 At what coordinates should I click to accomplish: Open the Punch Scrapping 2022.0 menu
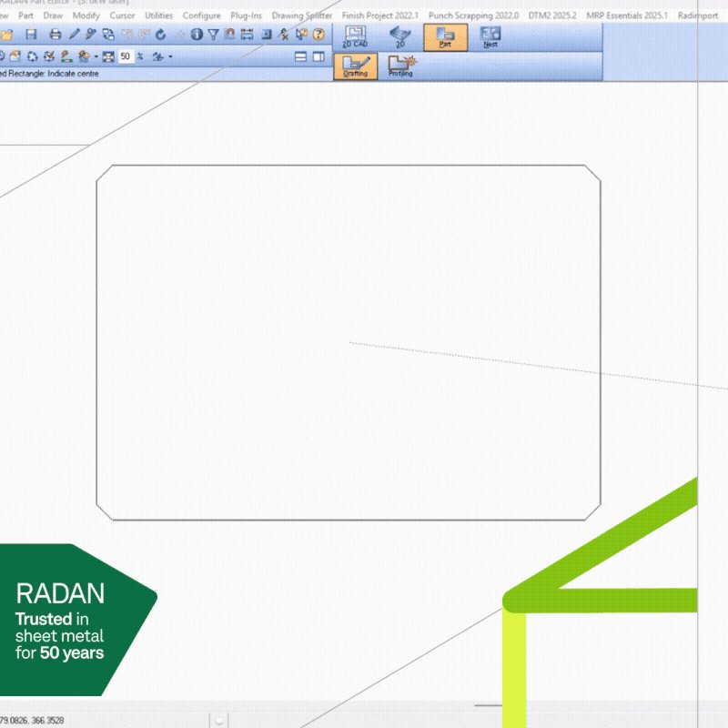coord(473,15)
